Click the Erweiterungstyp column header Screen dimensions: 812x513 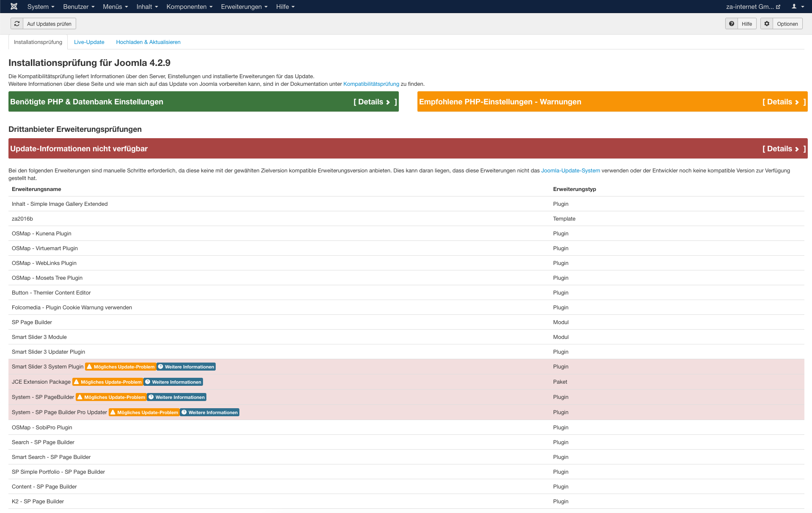click(574, 189)
